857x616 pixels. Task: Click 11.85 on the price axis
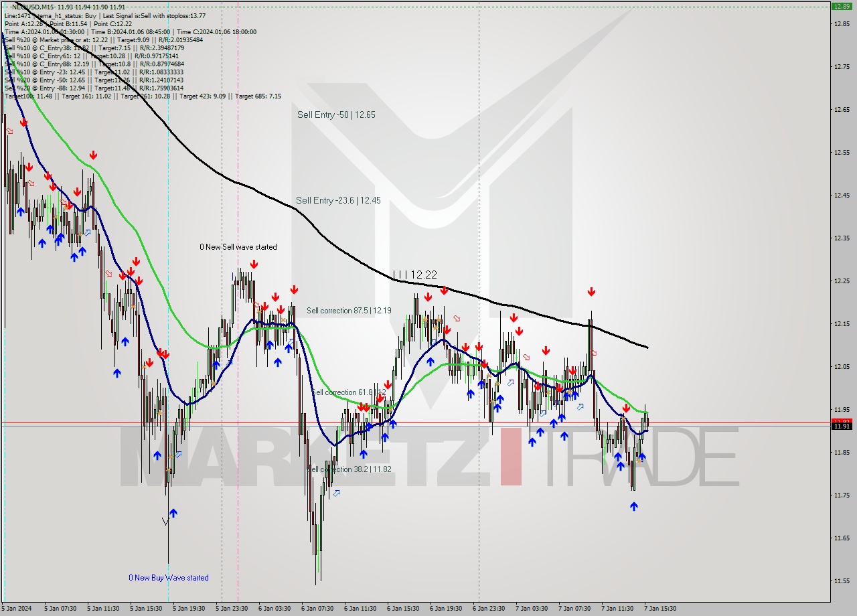[842, 453]
